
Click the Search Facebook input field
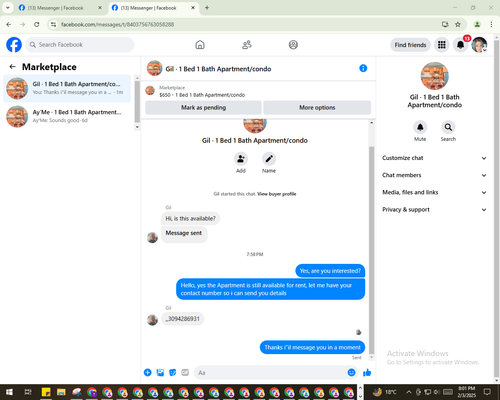pyautogui.click(x=80, y=45)
